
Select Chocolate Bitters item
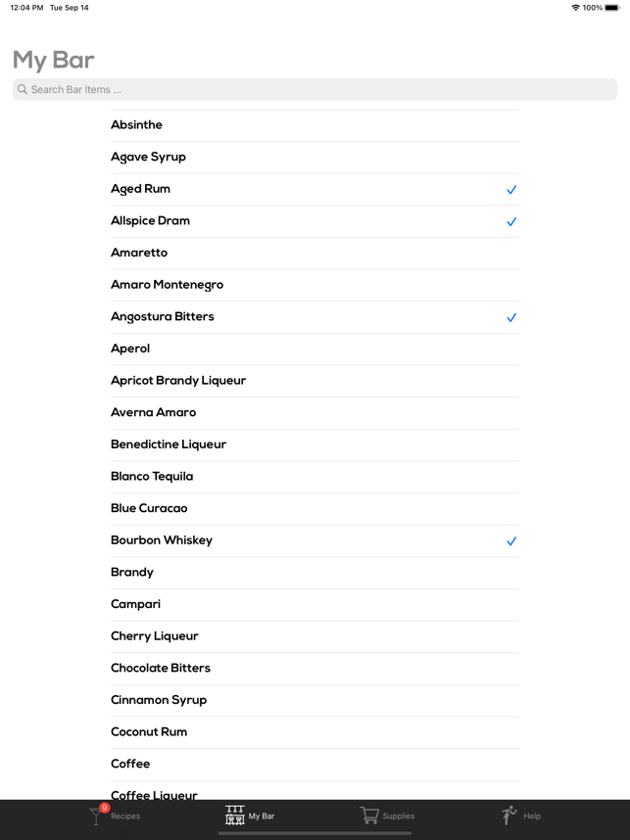point(315,669)
